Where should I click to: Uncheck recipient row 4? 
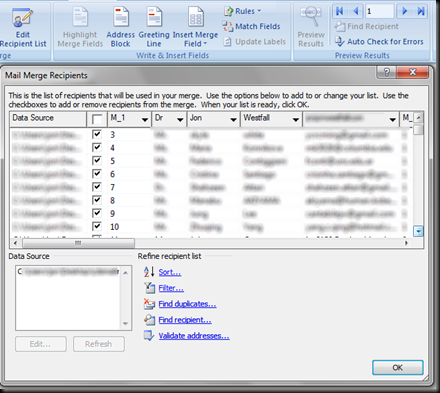[x=97, y=147]
